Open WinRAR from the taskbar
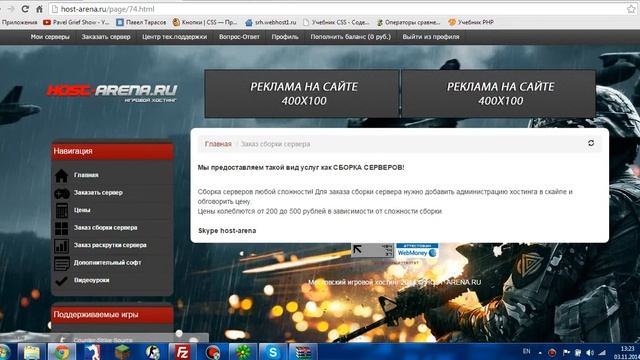This screenshot has width=640, height=360. click(x=303, y=352)
